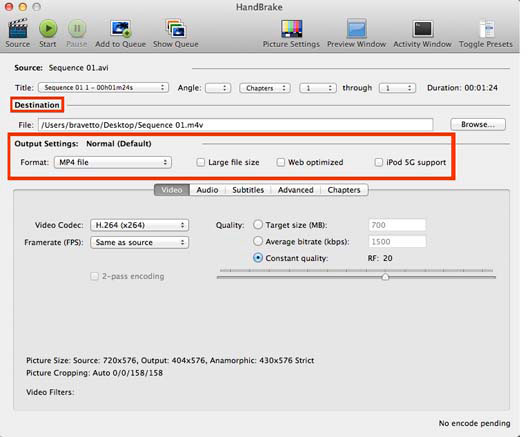This screenshot has height=437, width=530.
Task: Click the constant quality RF slider handle
Action: coord(385,277)
